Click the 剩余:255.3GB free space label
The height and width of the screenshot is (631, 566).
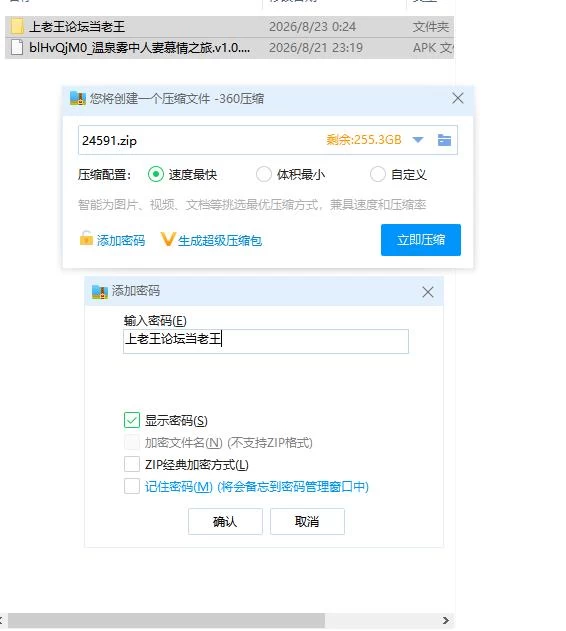[x=364, y=140]
